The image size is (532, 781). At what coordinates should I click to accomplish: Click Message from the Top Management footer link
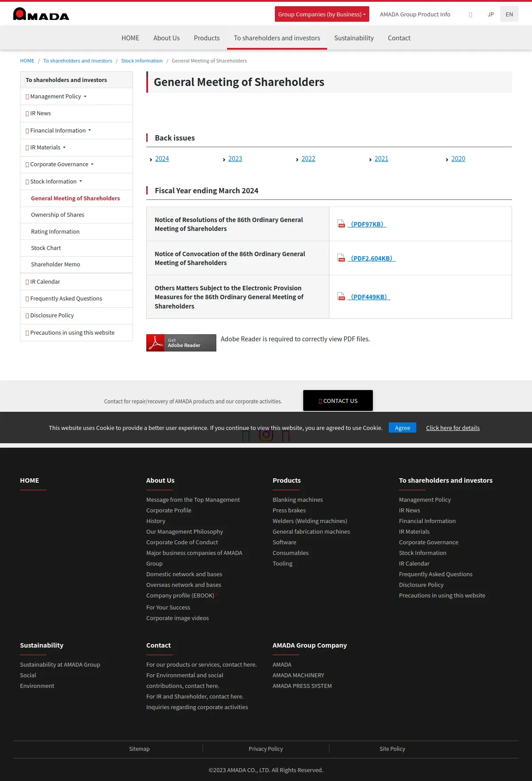click(193, 500)
